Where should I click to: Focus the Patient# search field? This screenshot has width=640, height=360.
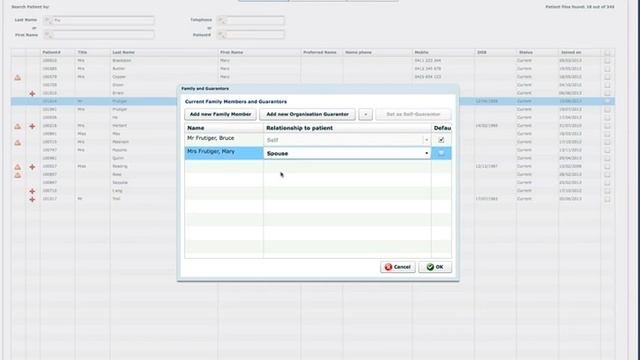(251, 35)
